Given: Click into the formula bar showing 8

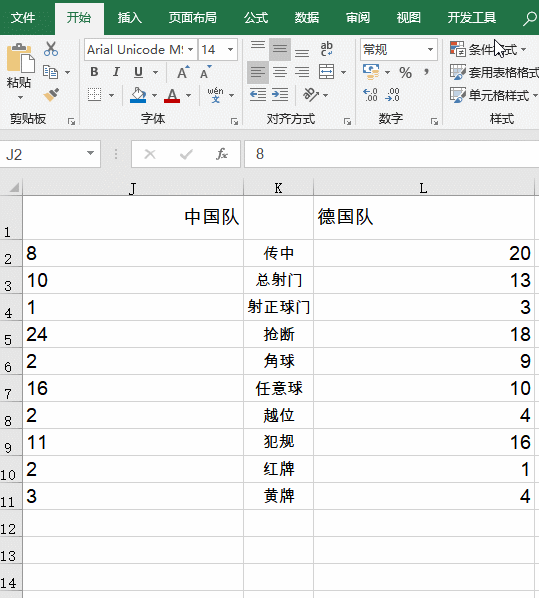Looking at the screenshot, I should [392, 154].
